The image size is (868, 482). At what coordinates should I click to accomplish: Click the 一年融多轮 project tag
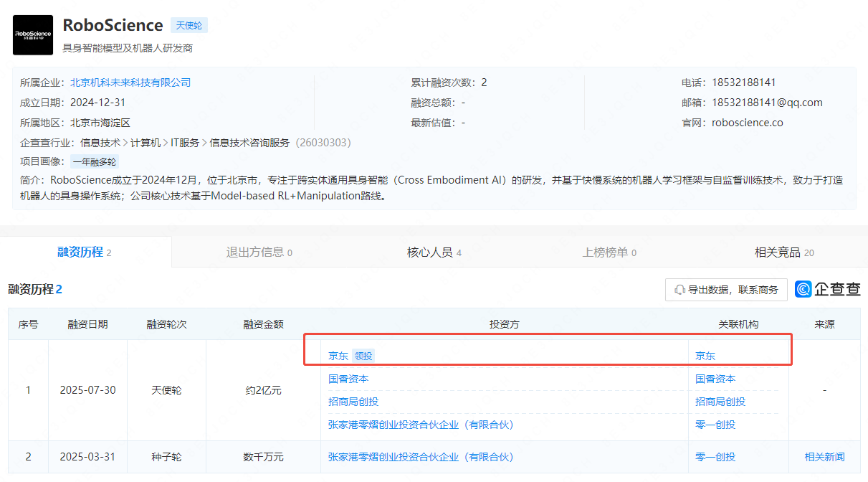pos(95,162)
